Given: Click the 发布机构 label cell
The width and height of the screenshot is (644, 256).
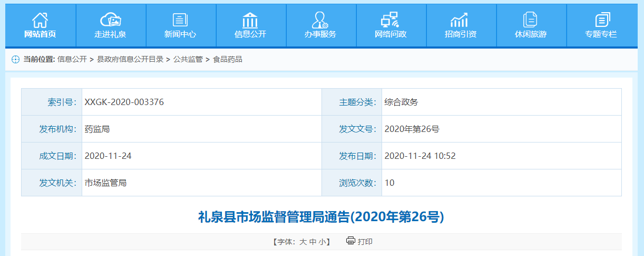Looking at the screenshot, I should point(52,129).
